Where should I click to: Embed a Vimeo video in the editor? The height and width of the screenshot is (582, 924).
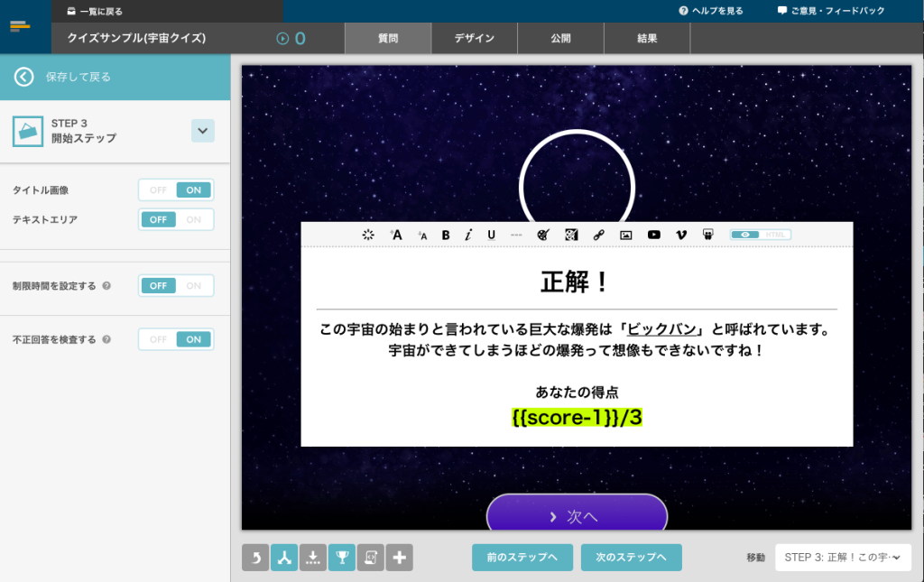point(680,235)
